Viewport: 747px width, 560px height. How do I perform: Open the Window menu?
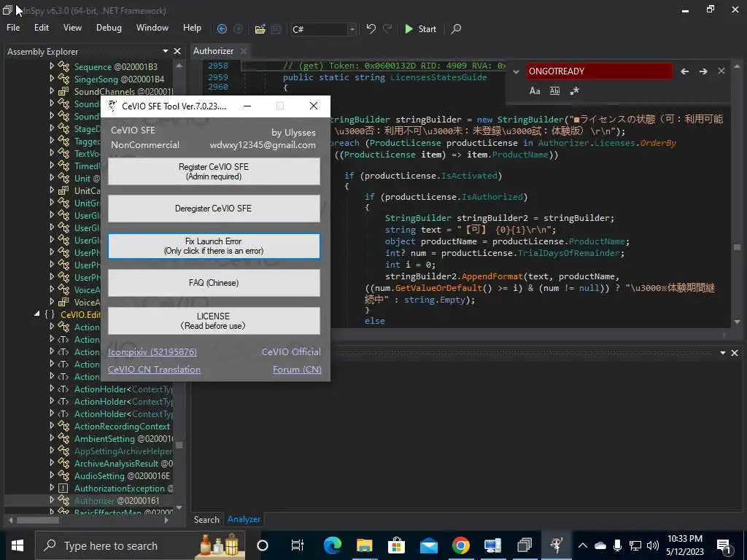pos(152,28)
